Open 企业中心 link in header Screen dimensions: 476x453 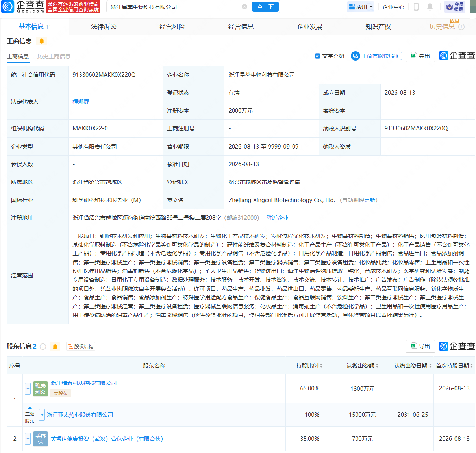click(393, 7)
